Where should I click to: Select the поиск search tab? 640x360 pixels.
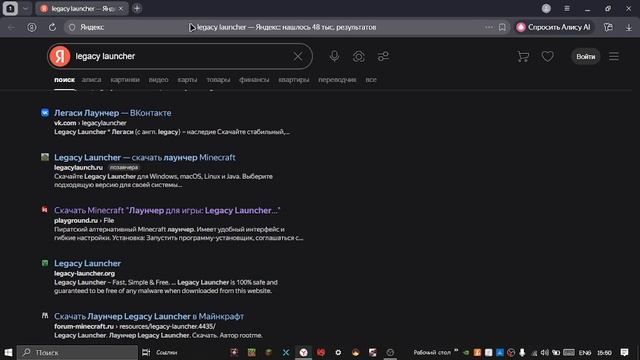pos(64,80)
